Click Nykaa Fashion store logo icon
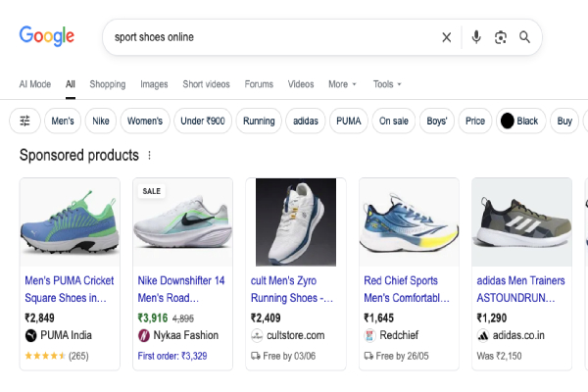Screen dimensions: 588x392 pos(144,335)
